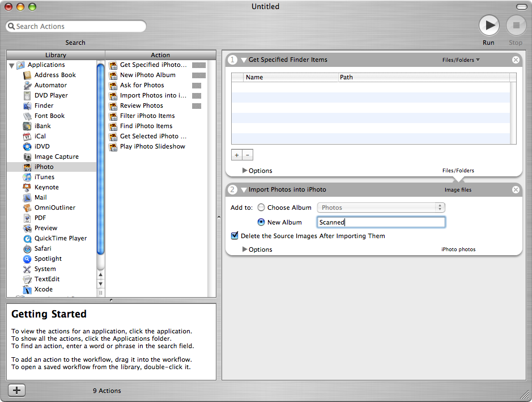Select the PDF library icon
This screenshot has height=402, width=532.
27,218
